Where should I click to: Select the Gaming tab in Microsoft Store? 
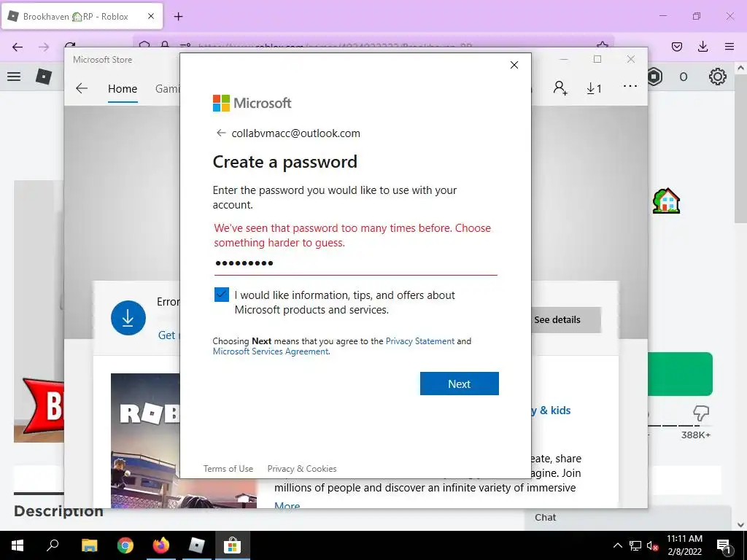click(x=168, y=88)
